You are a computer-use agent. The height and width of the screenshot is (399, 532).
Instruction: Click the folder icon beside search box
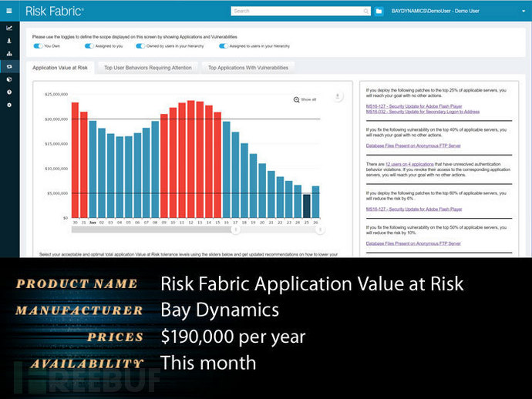[379, 12]
